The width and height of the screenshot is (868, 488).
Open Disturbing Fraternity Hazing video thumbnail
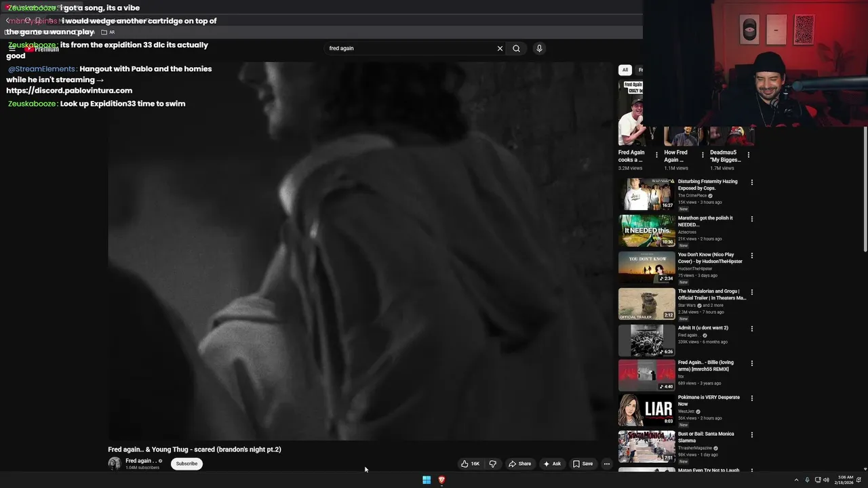647,195
